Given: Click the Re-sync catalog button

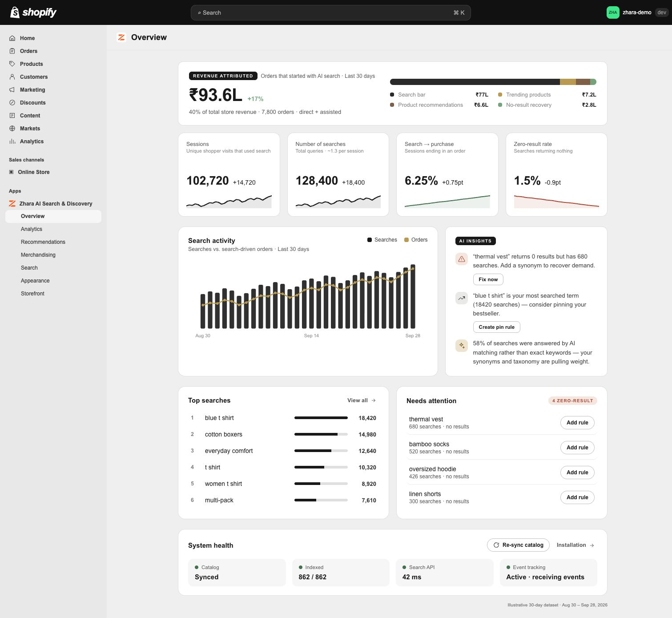Looking at the screenshot, I should [x=518, y=545].
